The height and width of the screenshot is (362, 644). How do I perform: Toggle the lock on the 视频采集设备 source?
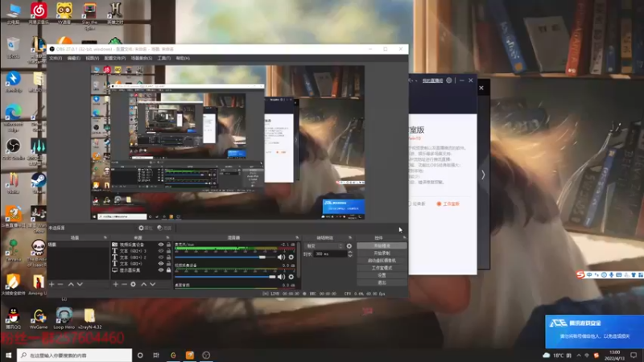click(x=168, y=245)
